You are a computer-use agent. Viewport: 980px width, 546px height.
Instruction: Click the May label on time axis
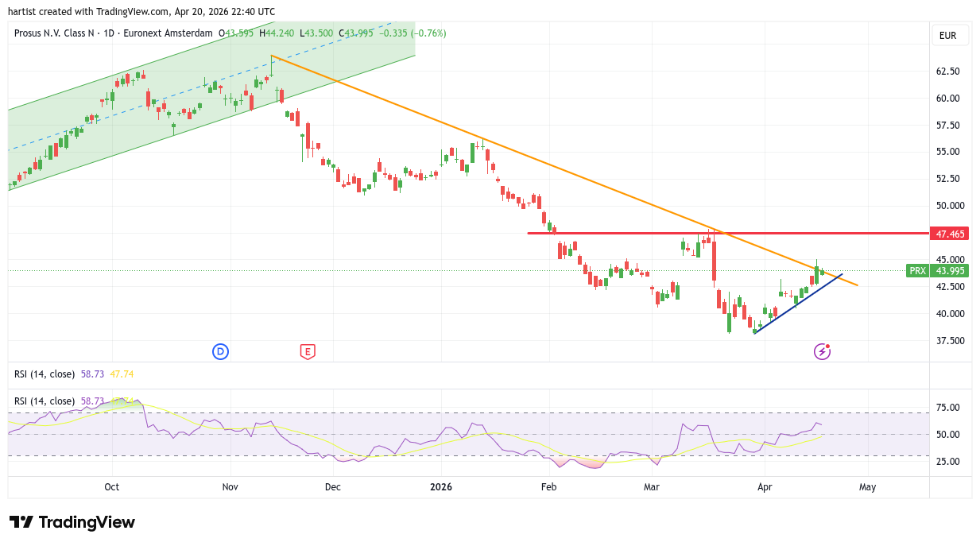867,487
